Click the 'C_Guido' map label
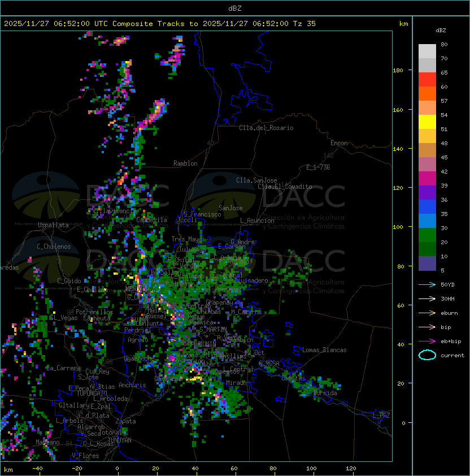The image size is (470, 476). 69,281
